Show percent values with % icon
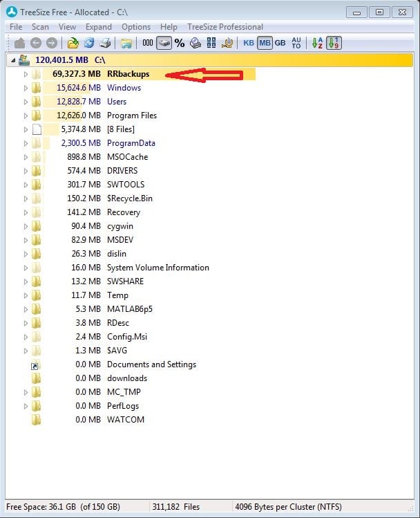 click(180, 43)
